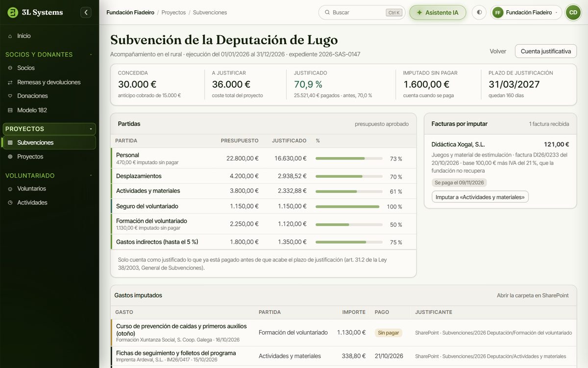Select the Desplazamientos partida name
Viewport: 588px width, 368px height.
pyautogui.click(x=139, y=176)
